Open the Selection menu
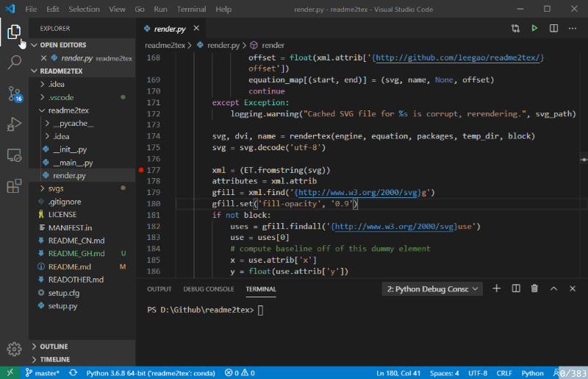This screenshot has width=588, height=379. [84, 9]
